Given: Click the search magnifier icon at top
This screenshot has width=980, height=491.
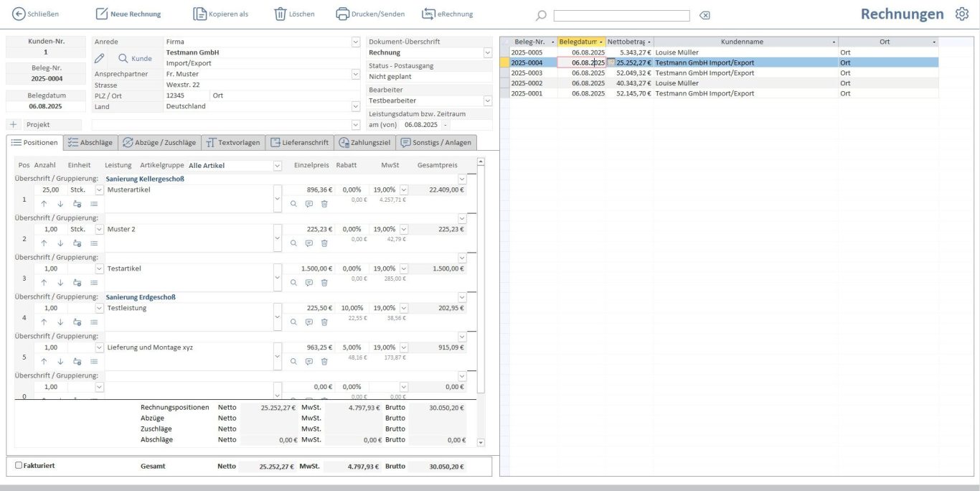Looking at the screenshot, I should pyautogui.click(x=541, y=15).
